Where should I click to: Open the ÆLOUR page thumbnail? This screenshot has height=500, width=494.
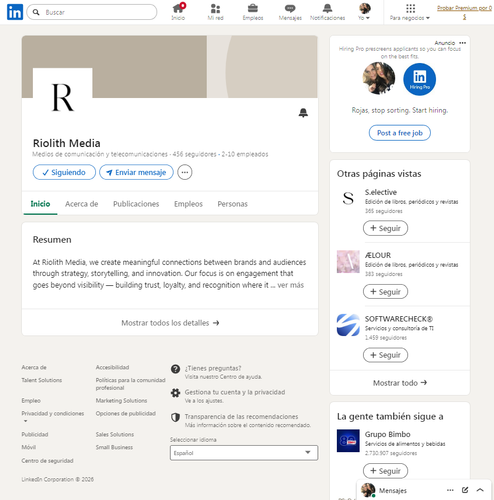click(x=348, y=262)
